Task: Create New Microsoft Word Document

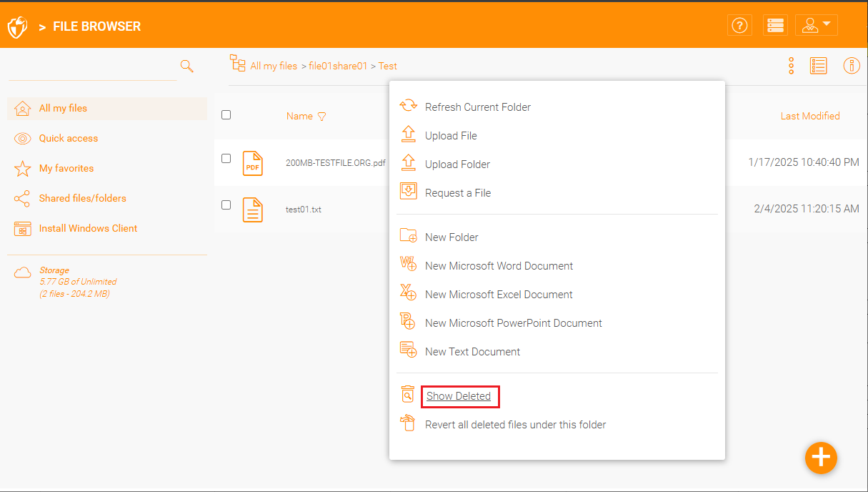Action: click(x=499, y=266)
